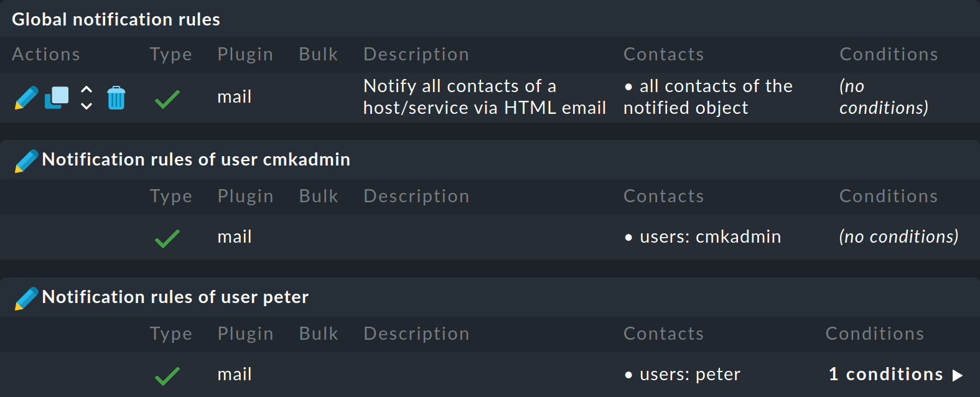Click the mail plugin label in peter's rule
The height and width of the screenshot is (397, 980).
pos(234,374)
